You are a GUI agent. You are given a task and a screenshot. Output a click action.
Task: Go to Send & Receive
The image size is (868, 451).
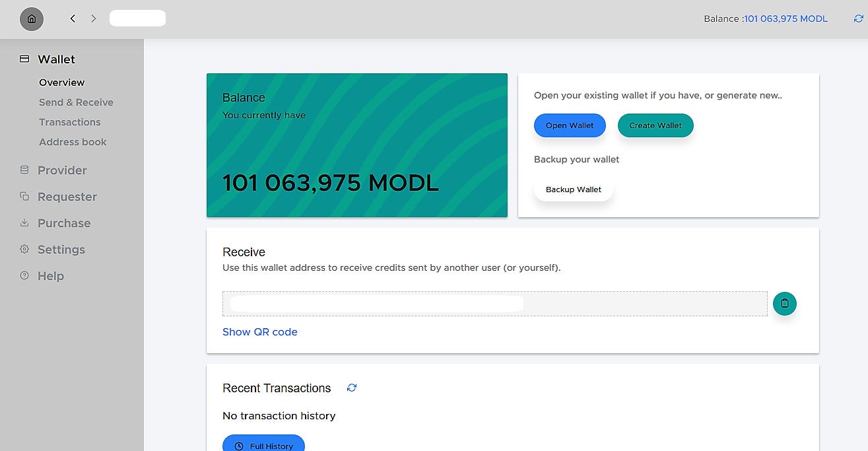point(75,102)
